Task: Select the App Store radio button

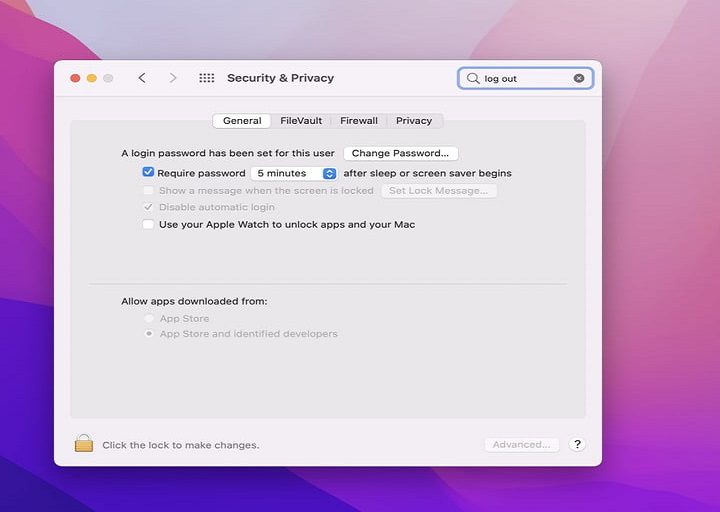Action: 149,319
